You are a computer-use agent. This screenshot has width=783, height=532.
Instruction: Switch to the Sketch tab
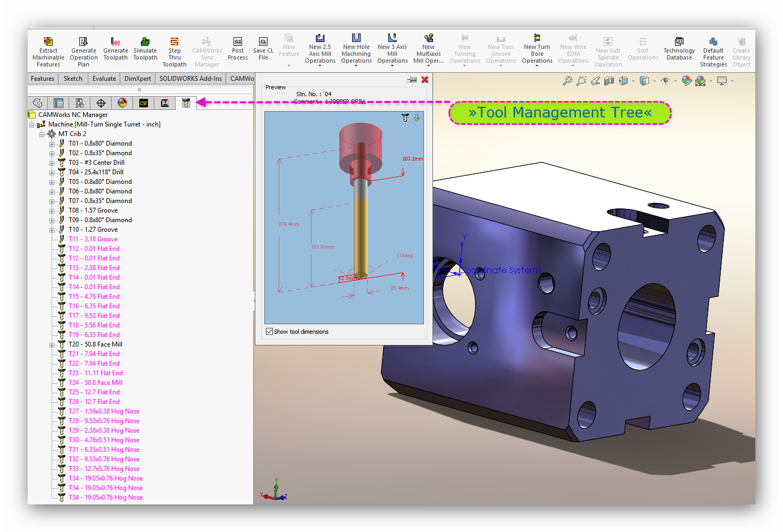[x=73, y=79]
